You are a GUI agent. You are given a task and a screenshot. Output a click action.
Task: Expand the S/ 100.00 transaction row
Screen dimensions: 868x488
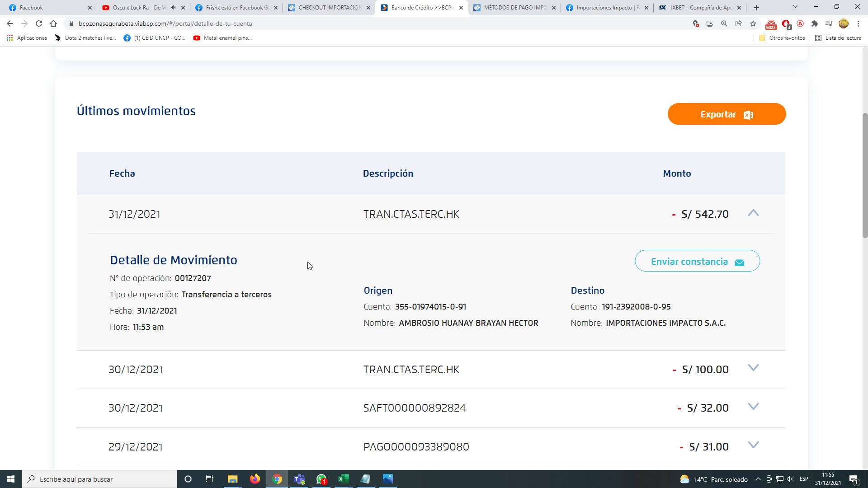pos(753,368)
